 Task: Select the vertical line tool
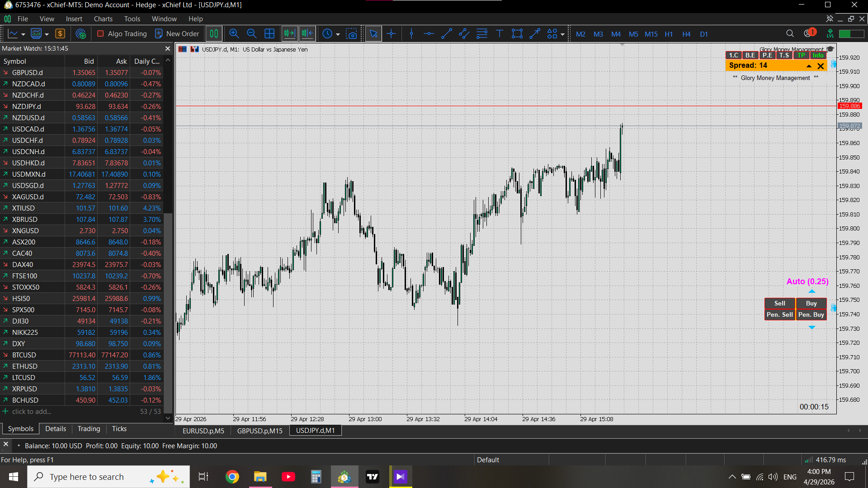pos(411,34)
